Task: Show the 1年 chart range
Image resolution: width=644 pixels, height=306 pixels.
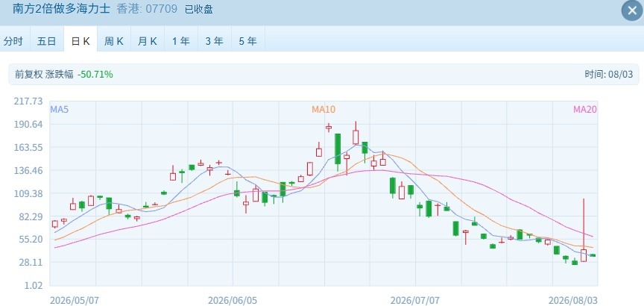Action: (x=180, y=41)
